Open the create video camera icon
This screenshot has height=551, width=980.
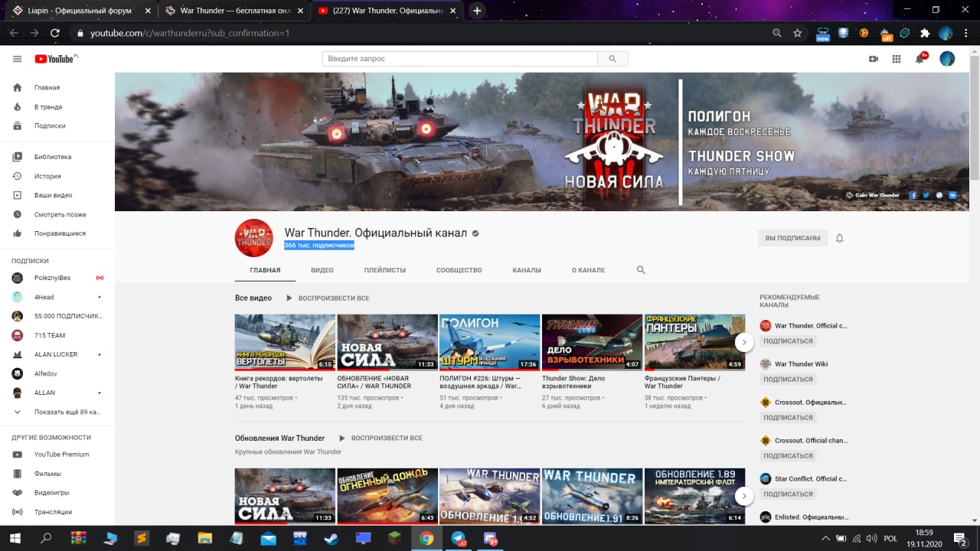pyautogui.click(x=874, y=59)
